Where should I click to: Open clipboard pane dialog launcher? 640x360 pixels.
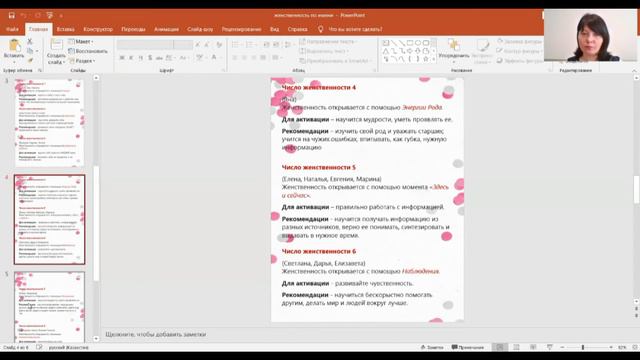pyautogui.click(x=40, y=71)
